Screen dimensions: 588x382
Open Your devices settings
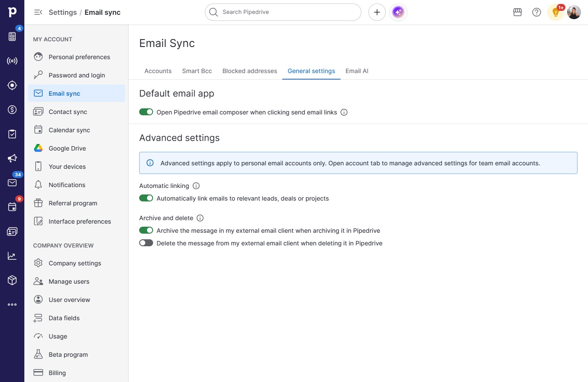[x=77, y=167]
